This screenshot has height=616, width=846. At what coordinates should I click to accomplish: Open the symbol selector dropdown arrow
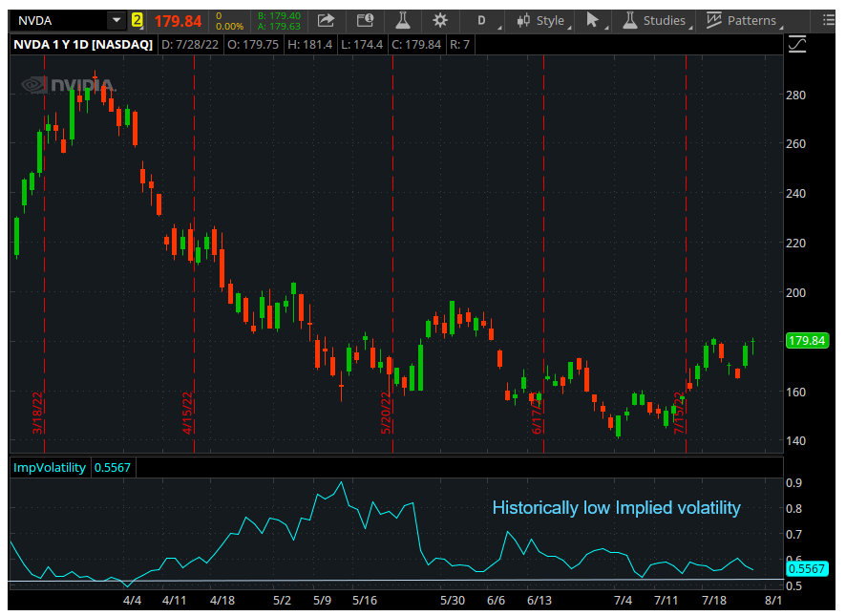(116, 21)
